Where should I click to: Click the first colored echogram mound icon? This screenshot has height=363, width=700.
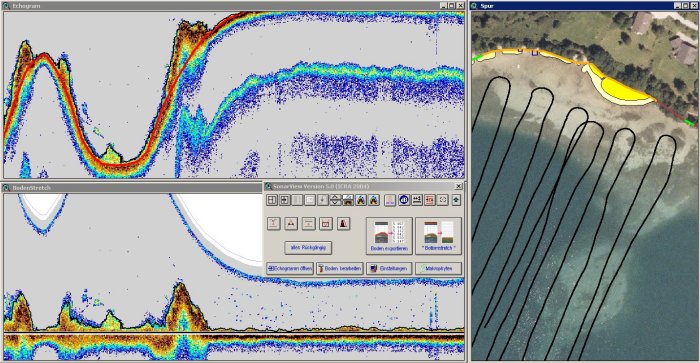pyautogui.click(x=361, y=200)
